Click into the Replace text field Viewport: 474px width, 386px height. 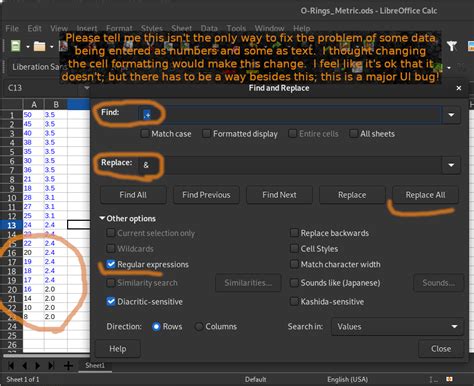pyautogui.click(x=291, y=165)
